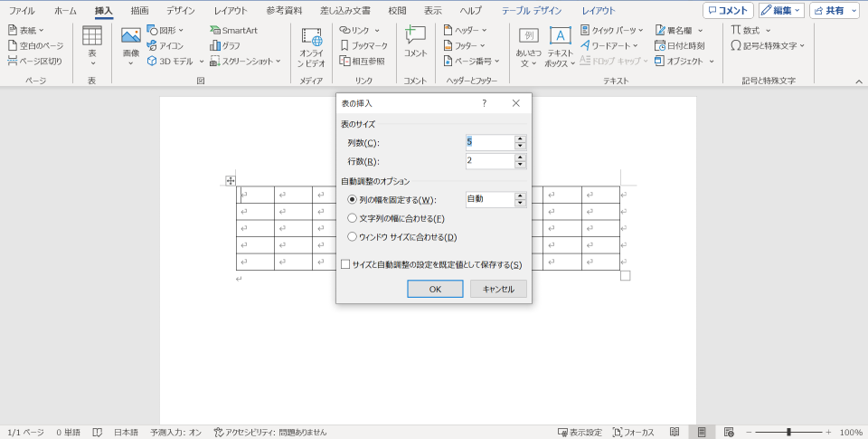
Task: Switch to the ホーム tab
Action: 65,11
